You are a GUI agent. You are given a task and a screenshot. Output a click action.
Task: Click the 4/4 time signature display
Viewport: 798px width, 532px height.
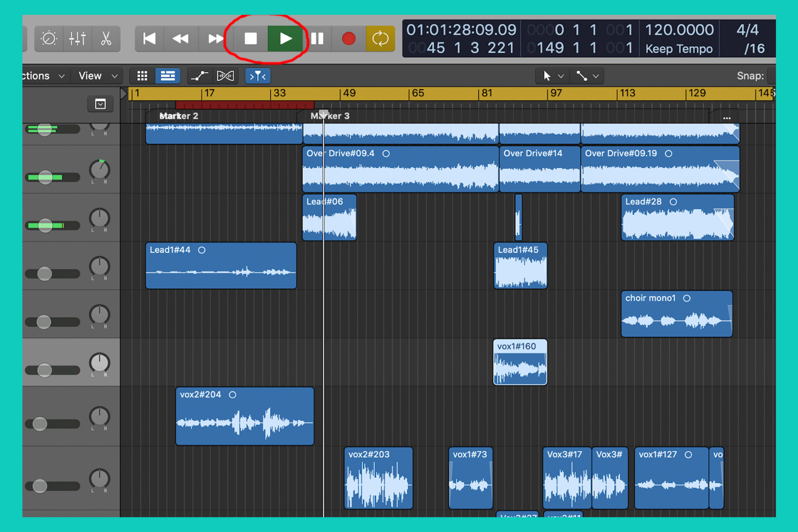coord(747,30)
